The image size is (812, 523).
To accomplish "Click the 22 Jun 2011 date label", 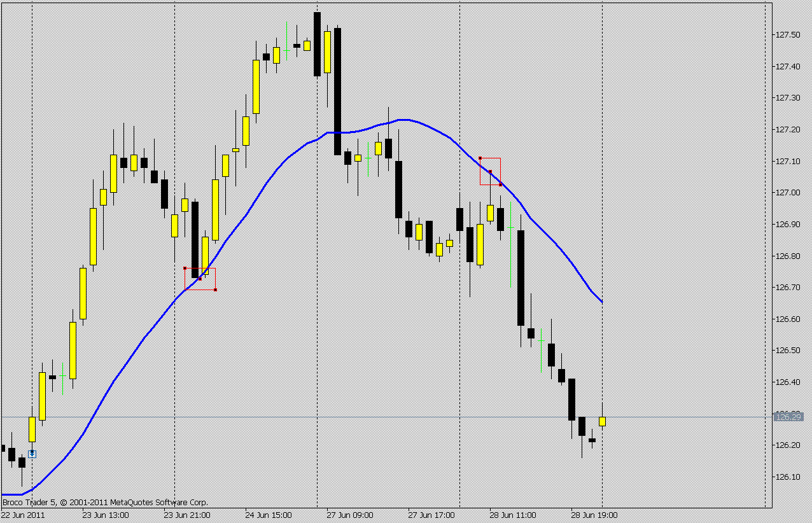I will 23,515.
